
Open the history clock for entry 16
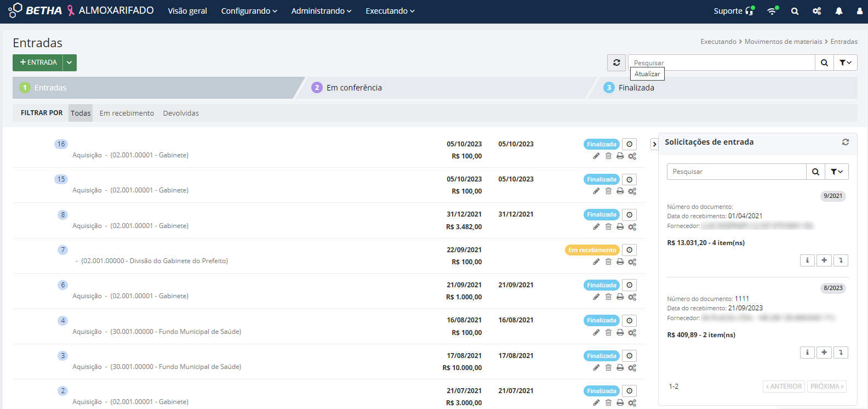click(630, 144)
